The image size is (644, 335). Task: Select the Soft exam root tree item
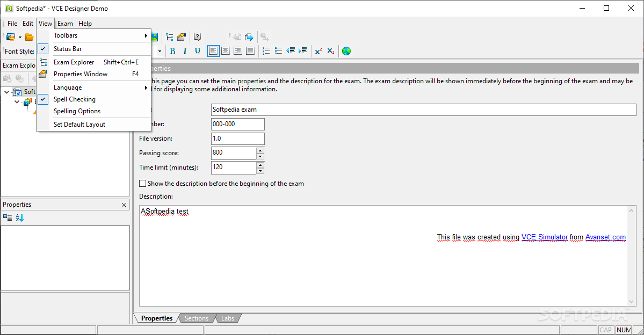coord(30,92)
